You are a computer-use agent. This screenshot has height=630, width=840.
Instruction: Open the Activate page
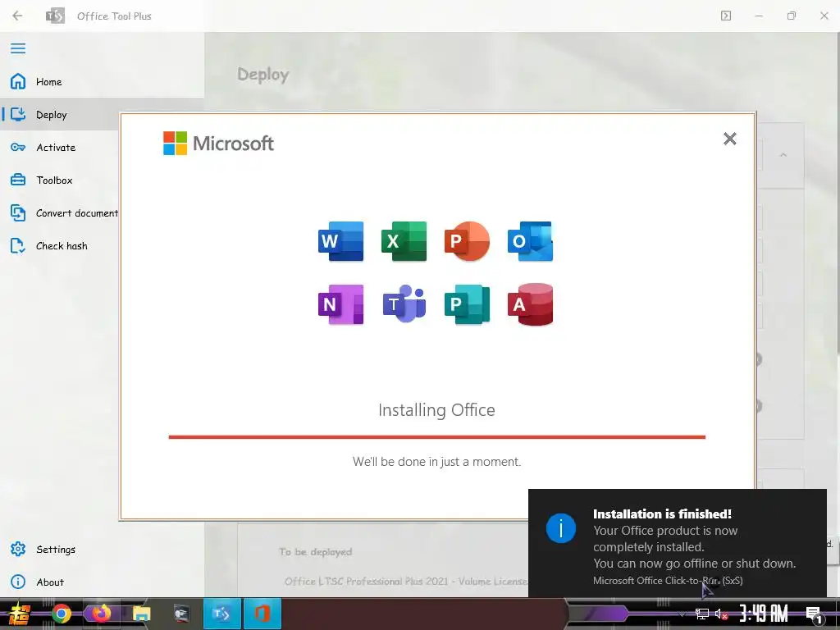[60, 148]
